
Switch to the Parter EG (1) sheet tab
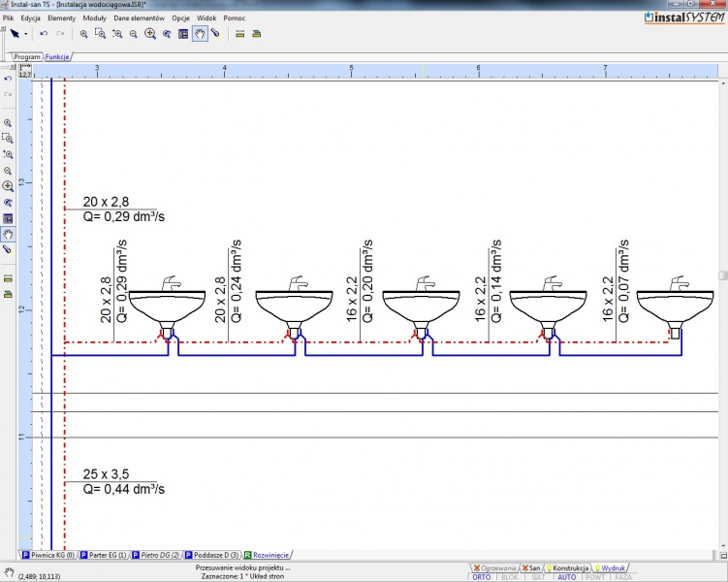tap(107, 556)
